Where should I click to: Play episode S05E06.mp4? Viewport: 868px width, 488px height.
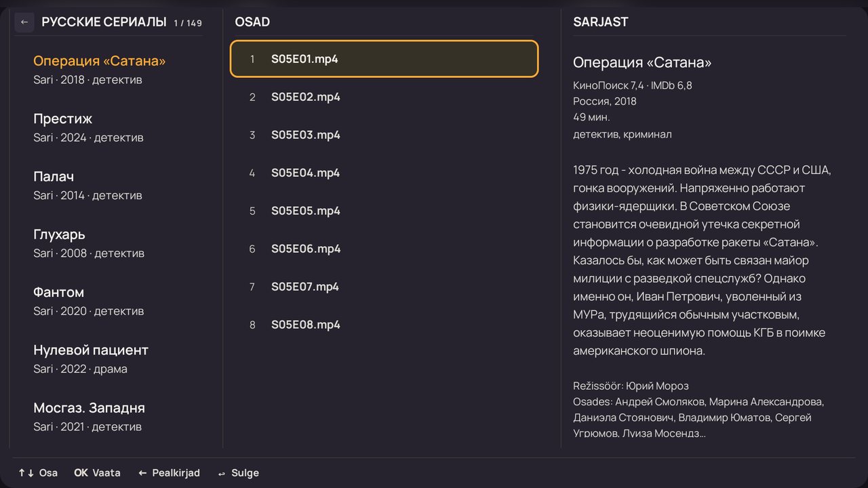click(x=384, y=249)
